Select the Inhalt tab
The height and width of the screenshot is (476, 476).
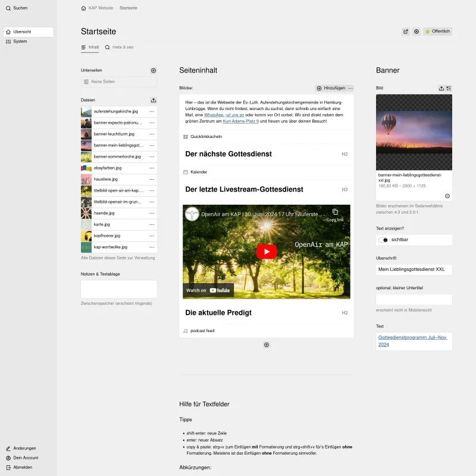pyautogui.click(x=92, y=46)
